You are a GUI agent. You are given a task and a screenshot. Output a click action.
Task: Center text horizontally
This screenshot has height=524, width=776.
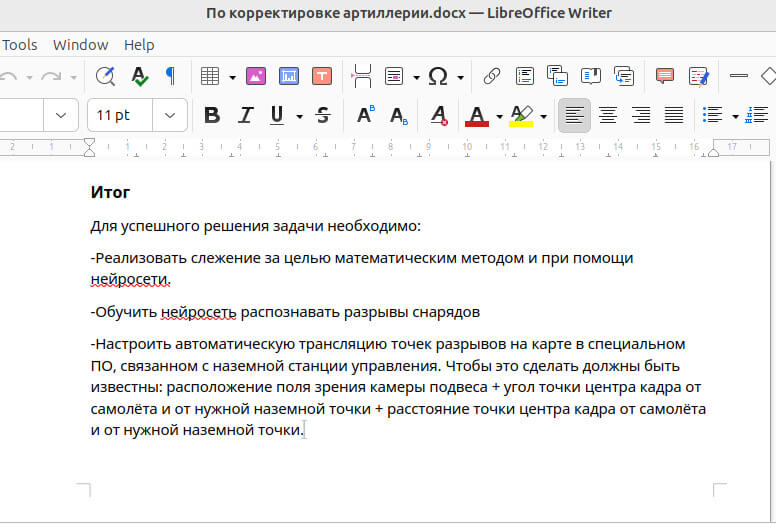607,115
